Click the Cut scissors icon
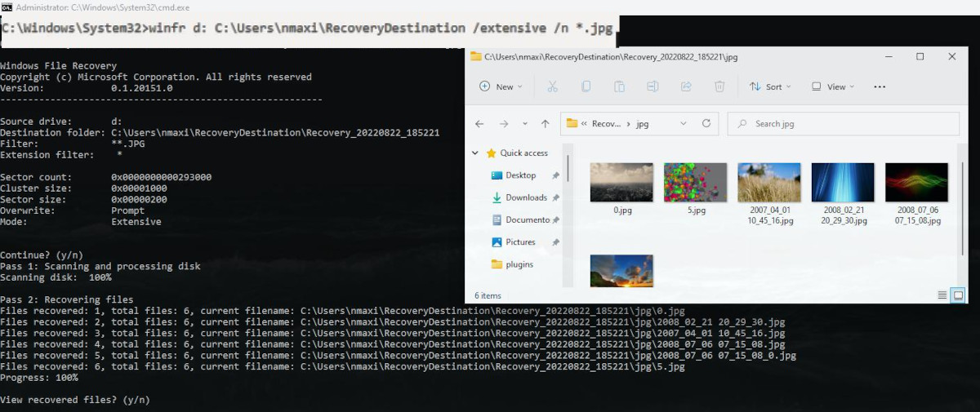 tap(552, 86)
